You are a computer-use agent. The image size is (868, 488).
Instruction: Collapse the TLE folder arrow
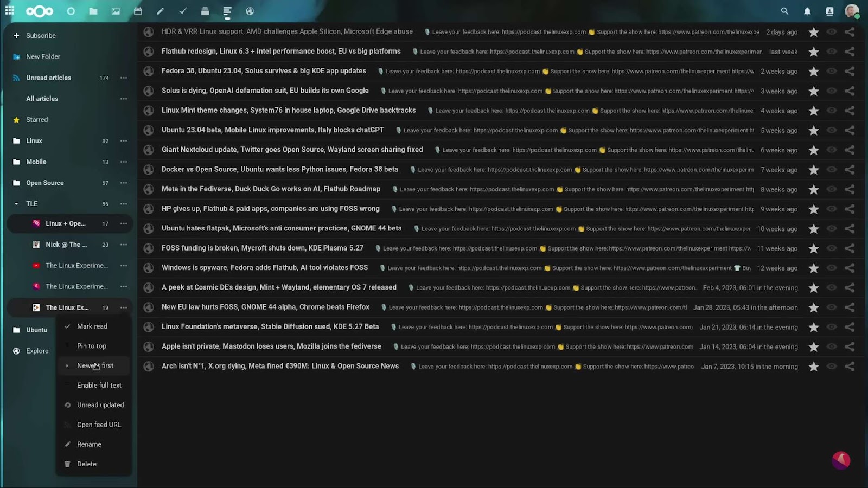[16, 204]
